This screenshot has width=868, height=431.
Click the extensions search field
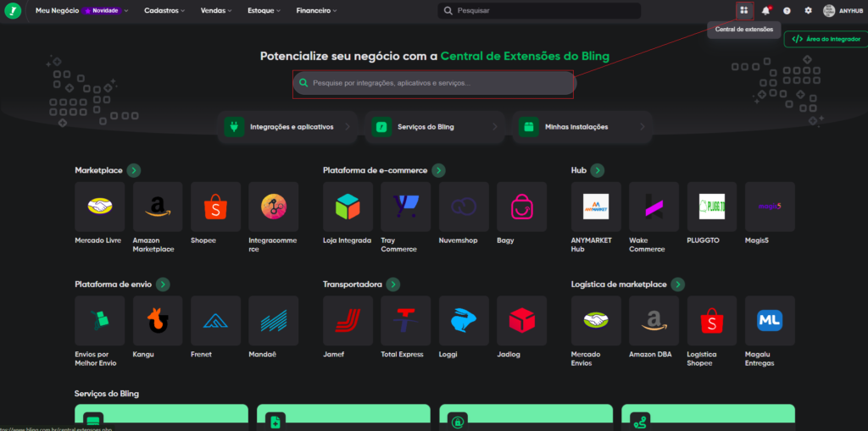point(434,83)
